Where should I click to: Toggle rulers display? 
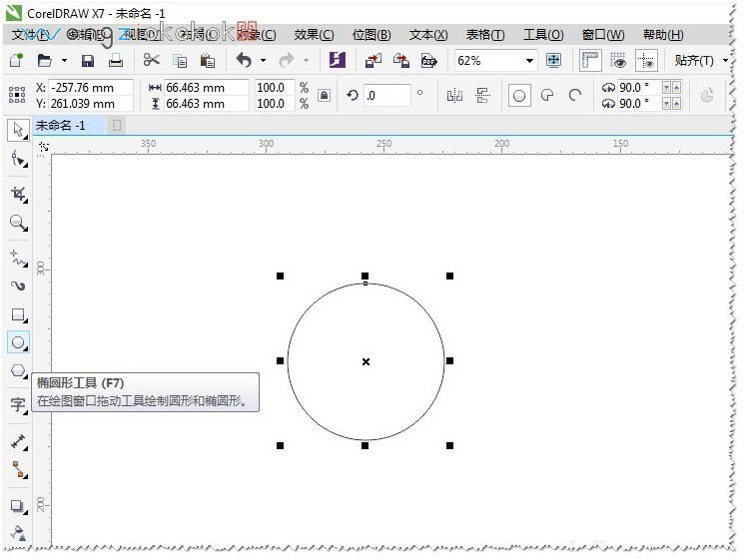pyautogui.click(x=590, y=60)
